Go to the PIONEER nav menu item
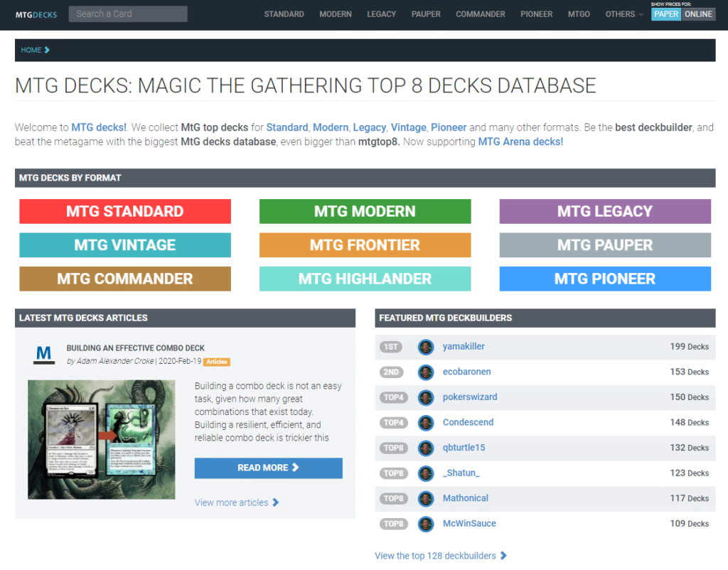728x570 pixels. [536, 14]
